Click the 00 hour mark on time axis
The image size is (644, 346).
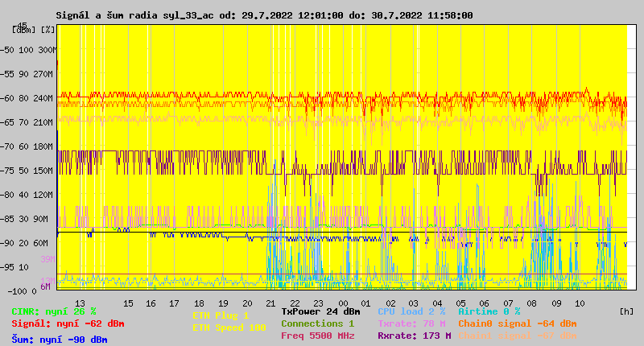(x=343, y=303)
